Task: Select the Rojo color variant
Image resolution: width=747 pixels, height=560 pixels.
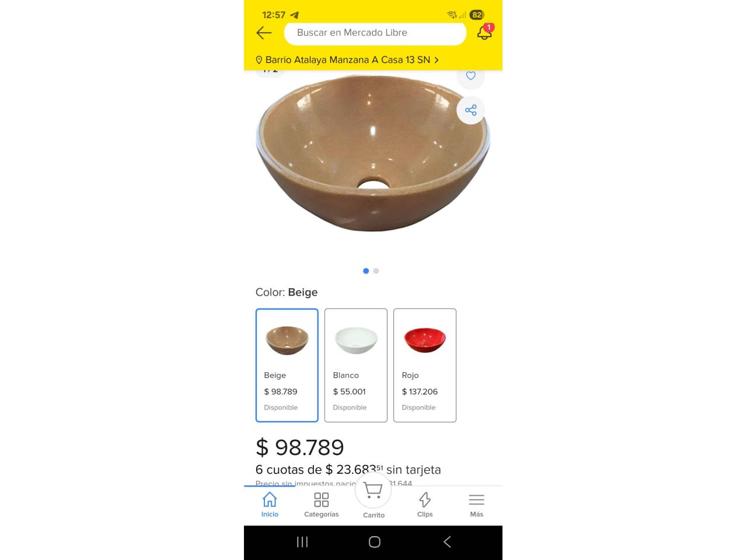Action: click(x=425, y=365)
